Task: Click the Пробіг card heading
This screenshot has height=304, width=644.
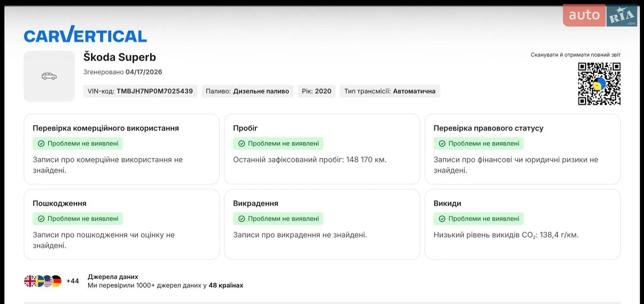Action: [x=245, y=128]
